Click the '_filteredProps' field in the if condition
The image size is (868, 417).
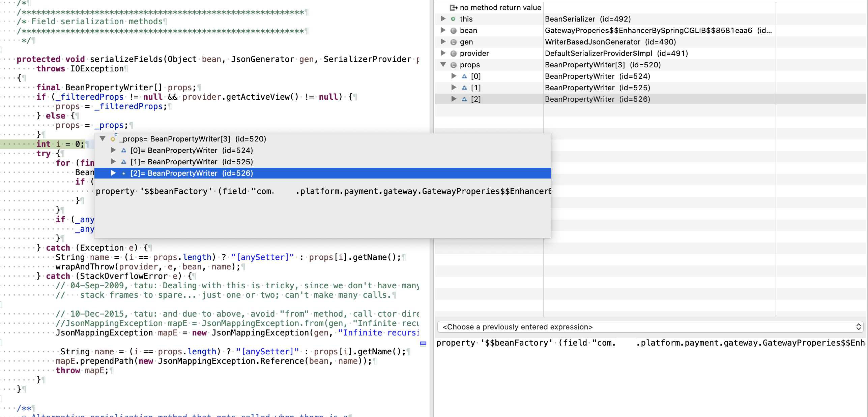click(90, 97)
